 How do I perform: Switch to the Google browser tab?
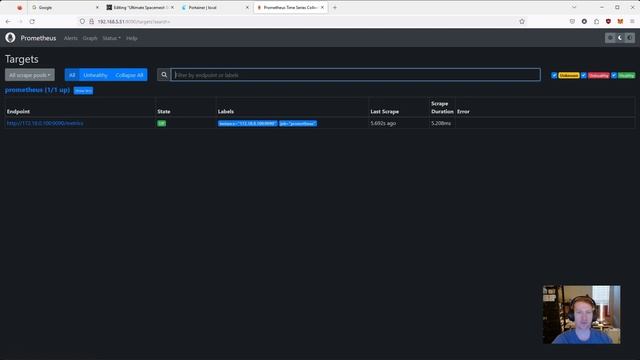tap(64, 7)
